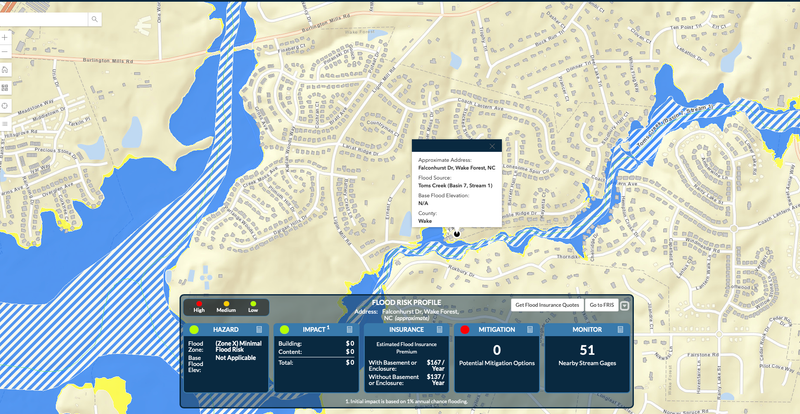Click the 'Coach Lantern Ave' map label
Image resolution: width=800 pixels, height=414 pixels.
(480, 104)
